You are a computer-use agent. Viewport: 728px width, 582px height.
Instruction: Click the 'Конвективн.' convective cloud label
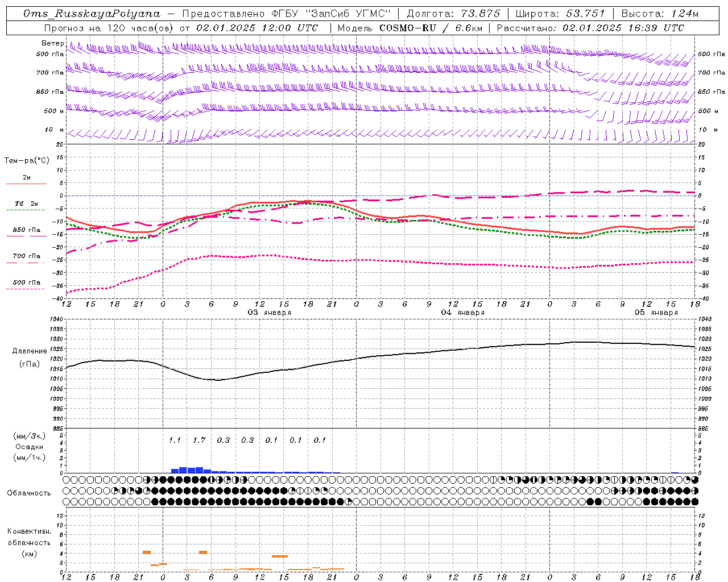coord(29,531)
